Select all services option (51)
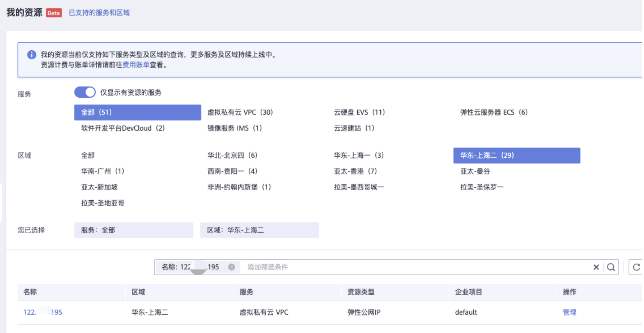Screen dimensions: 644x333 point(137,112)
